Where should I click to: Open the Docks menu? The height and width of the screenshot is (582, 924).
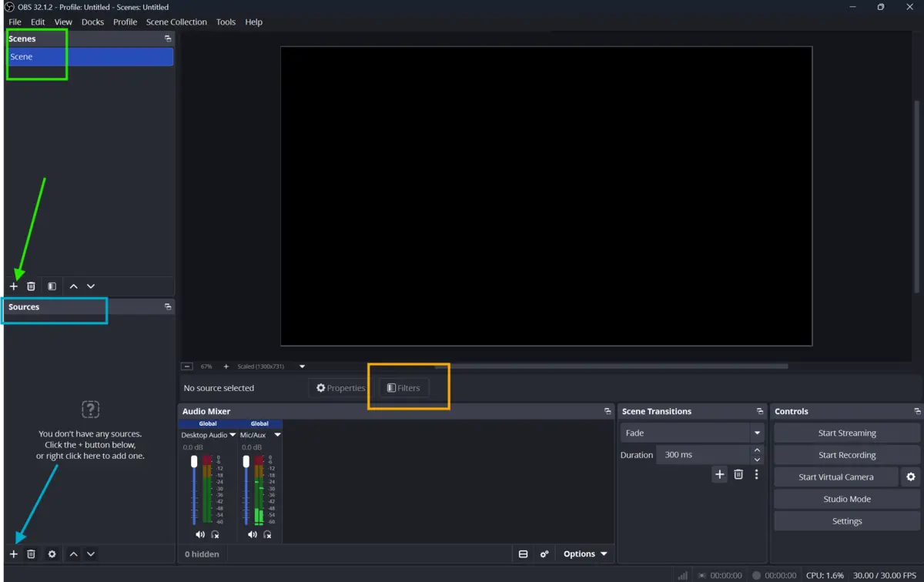tap(92, 22)
